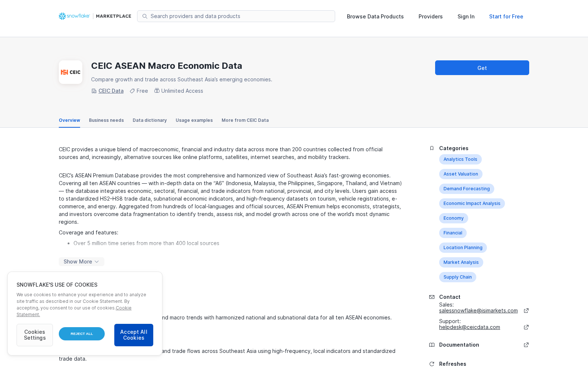Click Start for Free link
This screenshot has height=368, width=588.
(x=506, y=17)
